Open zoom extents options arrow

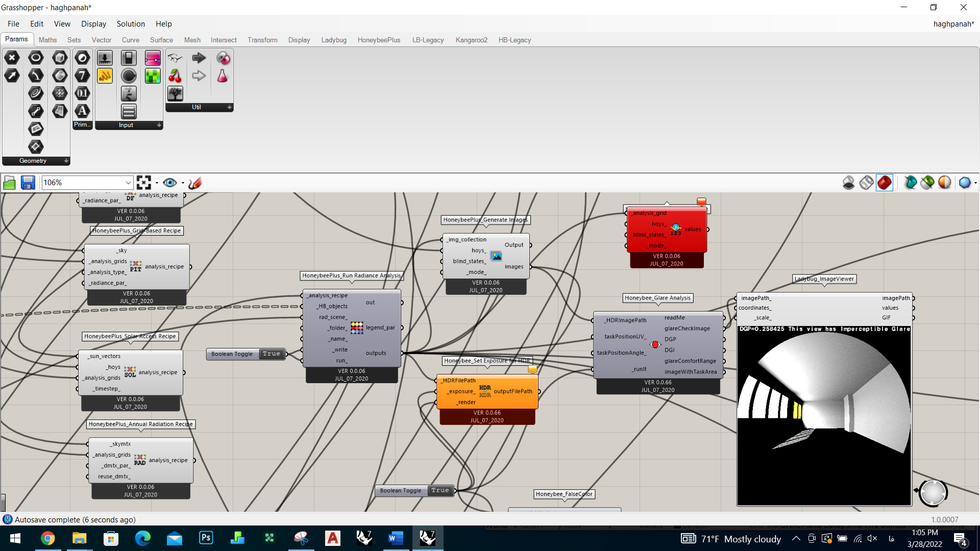157,183
